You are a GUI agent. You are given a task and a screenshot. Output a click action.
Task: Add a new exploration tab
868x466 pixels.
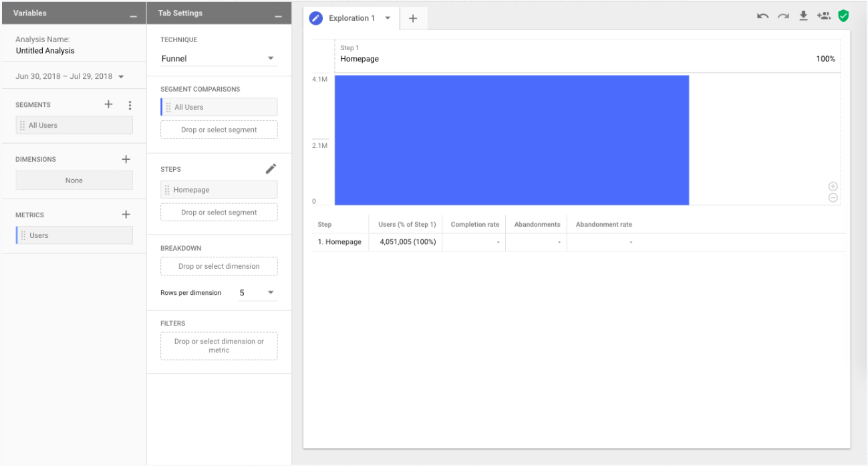413,19
